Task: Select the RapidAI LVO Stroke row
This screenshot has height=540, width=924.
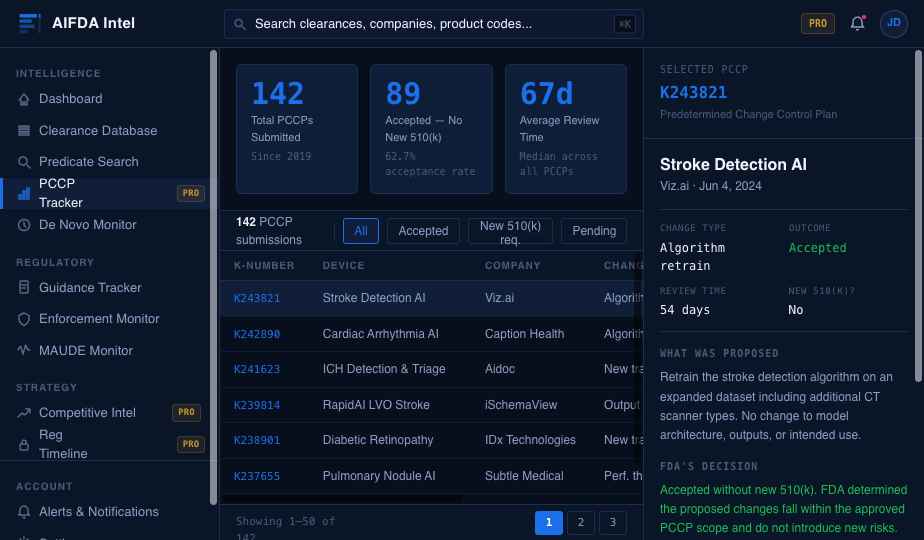Action: tap(431, 405)
